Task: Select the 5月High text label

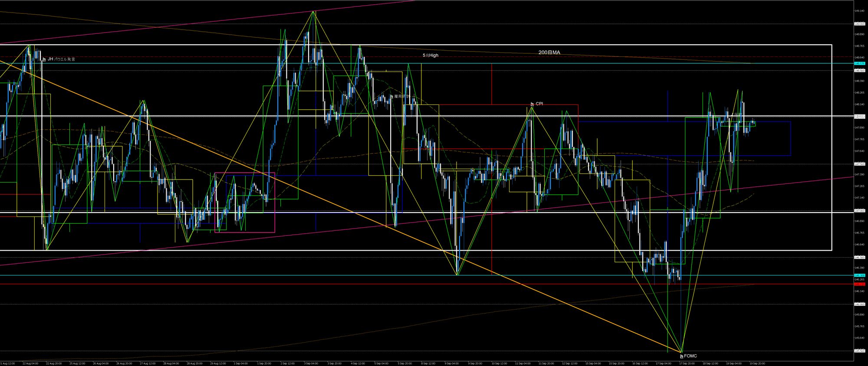Action: coord(431,56)
